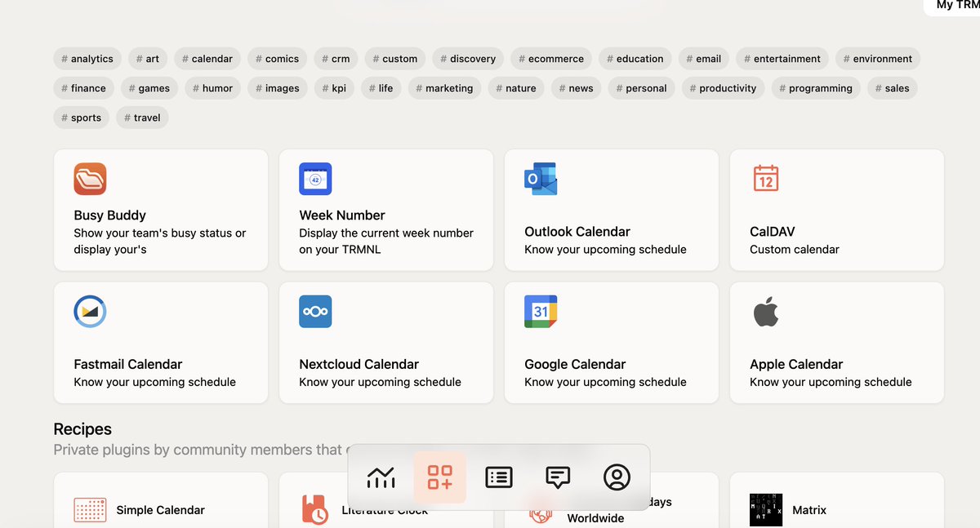Select the nature tag
980x528 pixels.
[x=516, y=88]
